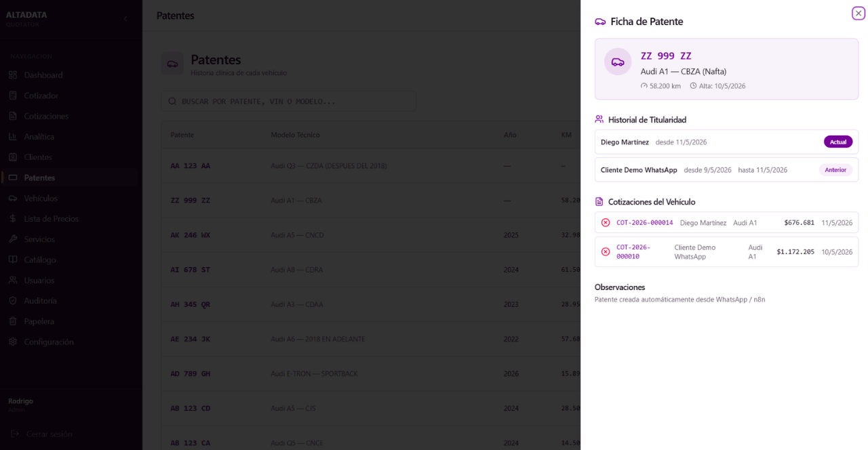Close the Ficha de Patente panel
868x450 pixels.
[859, 14]
